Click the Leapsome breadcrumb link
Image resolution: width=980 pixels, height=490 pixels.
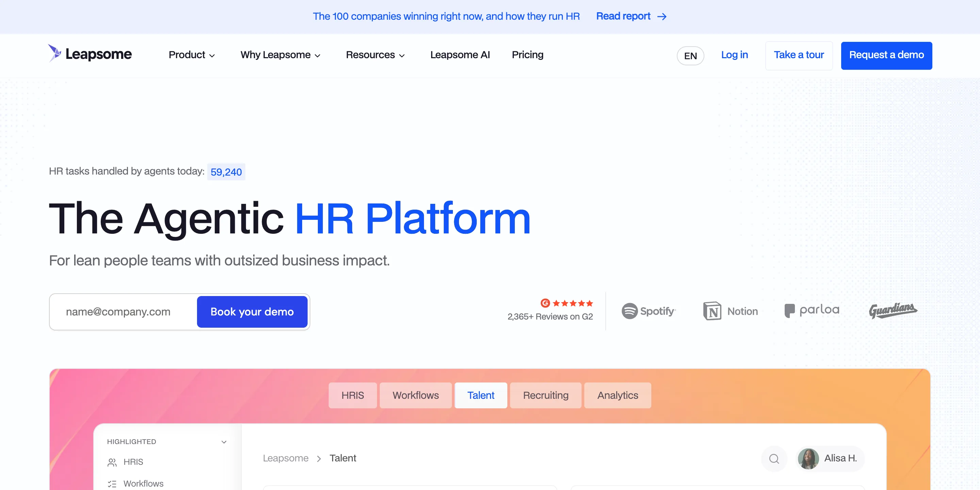[285, 458]
